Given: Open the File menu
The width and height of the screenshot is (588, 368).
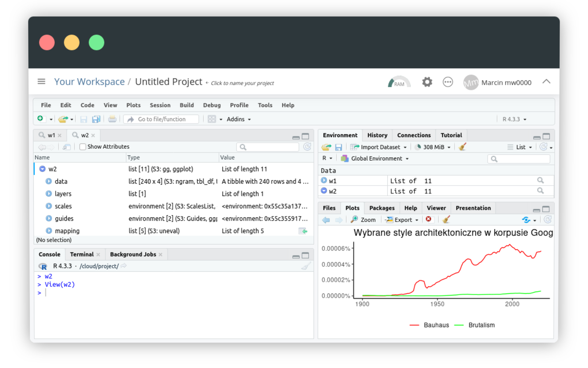Looking at the screenshot, I should click(x=46, y=105).
